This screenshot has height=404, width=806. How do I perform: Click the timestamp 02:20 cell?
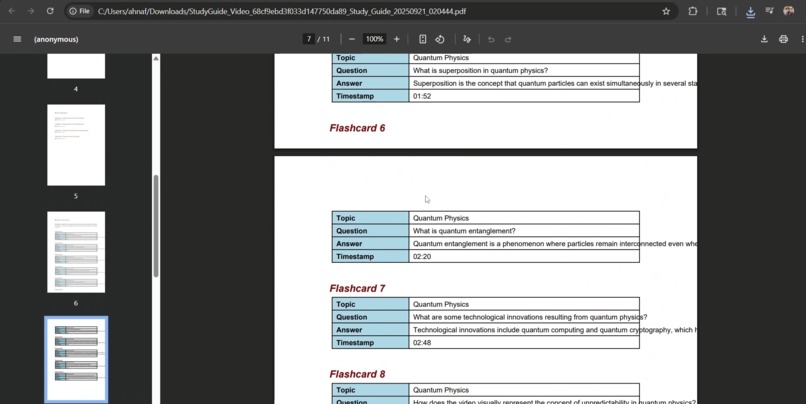(x=524, y=256)
